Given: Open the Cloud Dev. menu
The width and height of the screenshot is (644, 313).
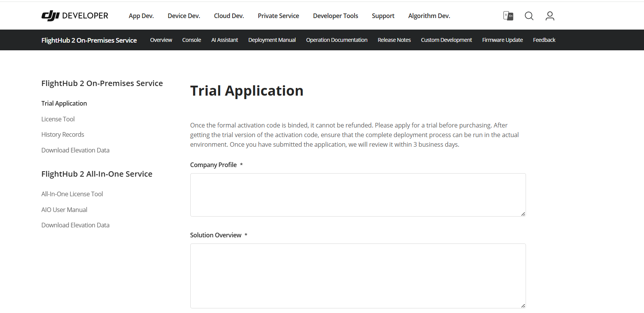Looking at the screenshot, I should (229, 16).
